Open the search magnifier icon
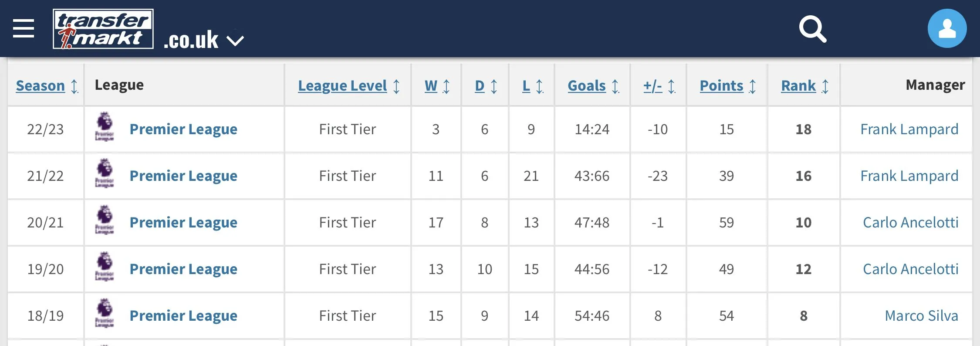The width and height of the screenshot is (980, 346). pos(812,29)
